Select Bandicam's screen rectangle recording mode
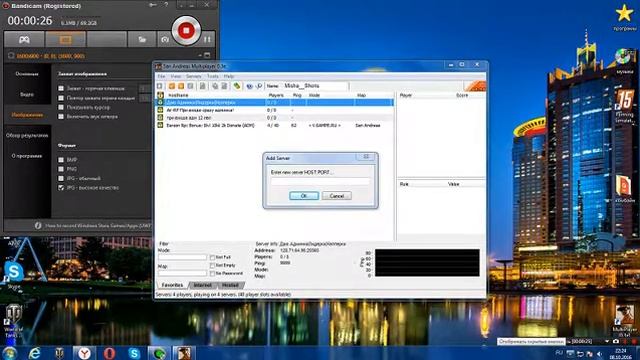Screen dimensions: 640x360 tap(66, 40)
